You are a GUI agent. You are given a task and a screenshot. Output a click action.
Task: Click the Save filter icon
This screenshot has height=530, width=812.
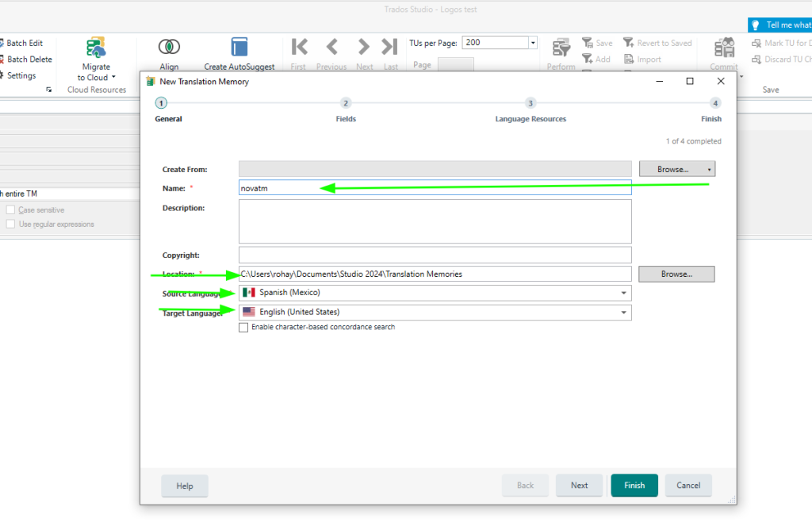(x=588, y=43)
